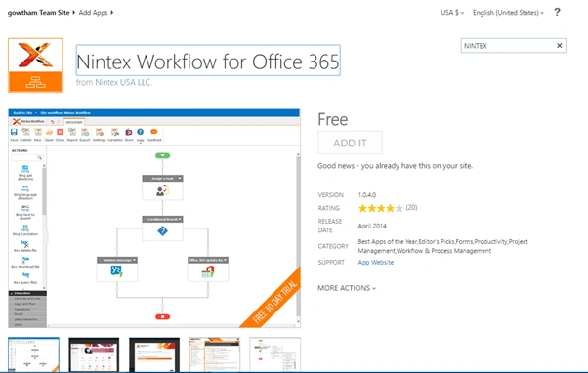588x373 pixels.
Task: Open the USA $ currency dropdown
Action: 452,13
